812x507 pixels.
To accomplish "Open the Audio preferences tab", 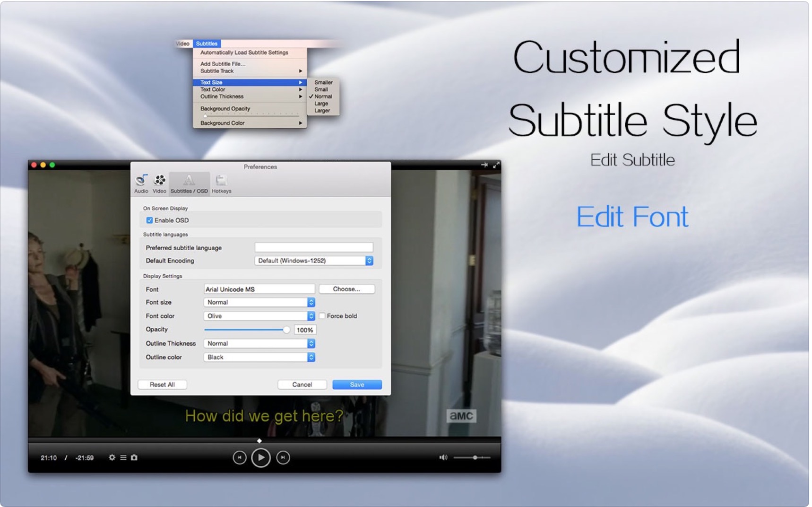I will pyautogui.click(x=141, y=184).
